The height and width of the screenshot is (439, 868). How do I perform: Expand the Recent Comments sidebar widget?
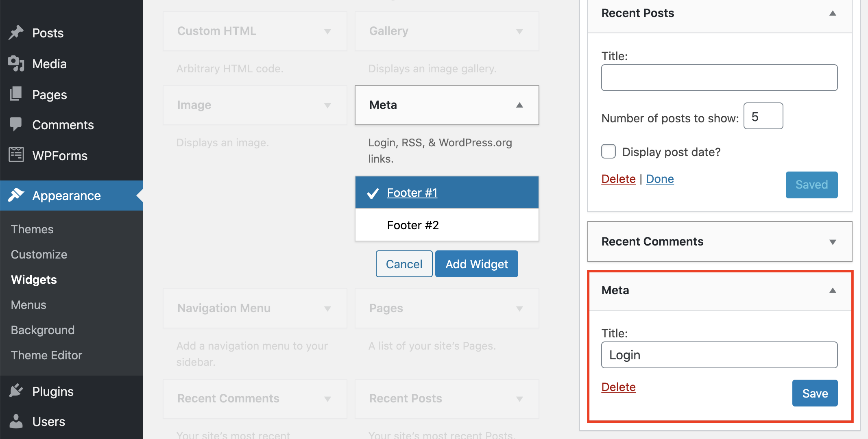pyautogui.click(x=832, y=242)
